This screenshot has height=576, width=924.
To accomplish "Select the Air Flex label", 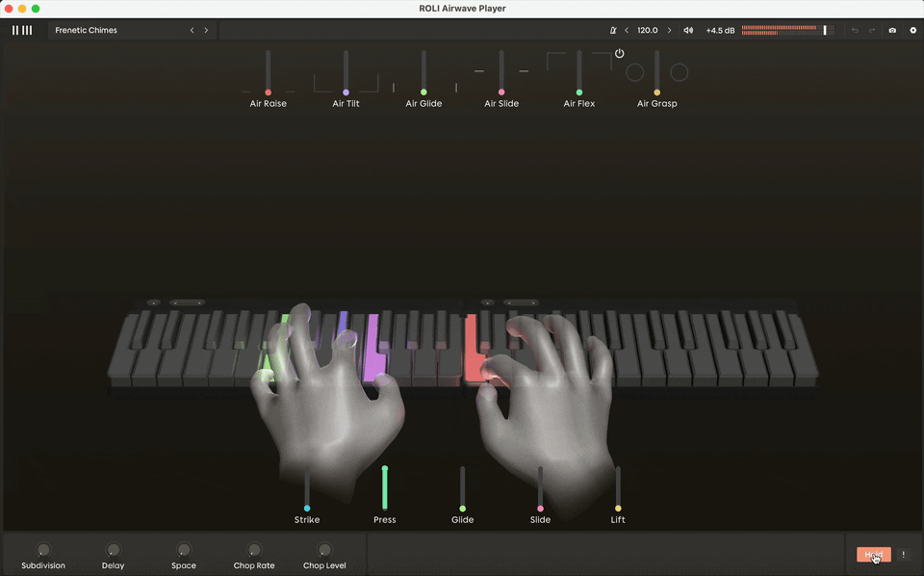I will (579, 104).
